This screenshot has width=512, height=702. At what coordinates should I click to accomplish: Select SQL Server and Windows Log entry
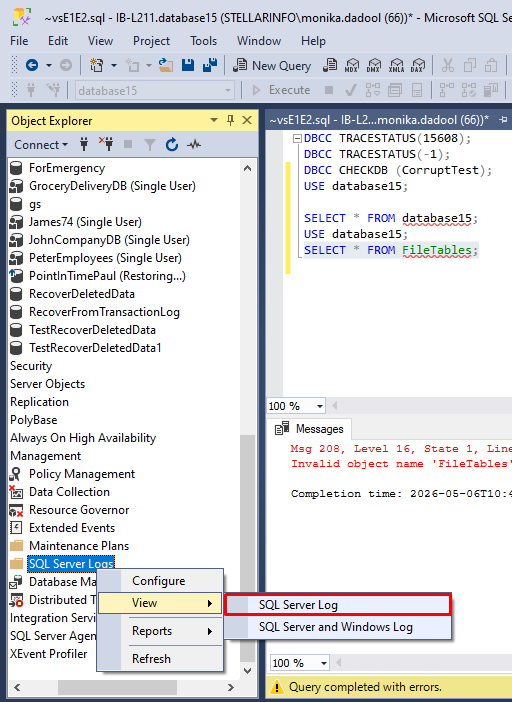point(338,627)
